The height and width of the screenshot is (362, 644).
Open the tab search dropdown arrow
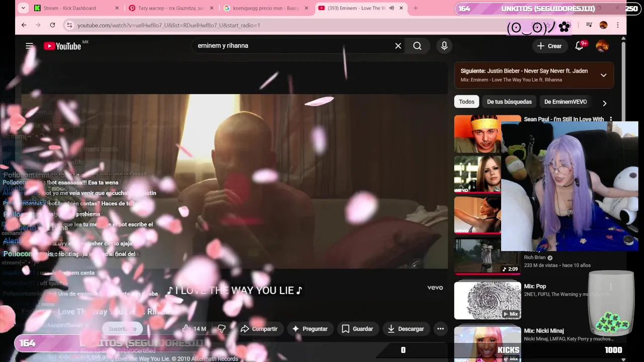point(23,8)
